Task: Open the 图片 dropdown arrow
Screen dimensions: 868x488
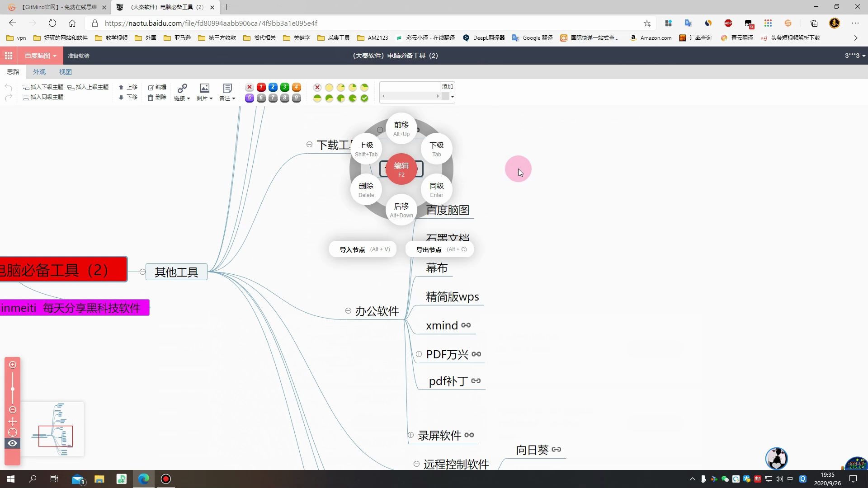Action: point(211,99)
